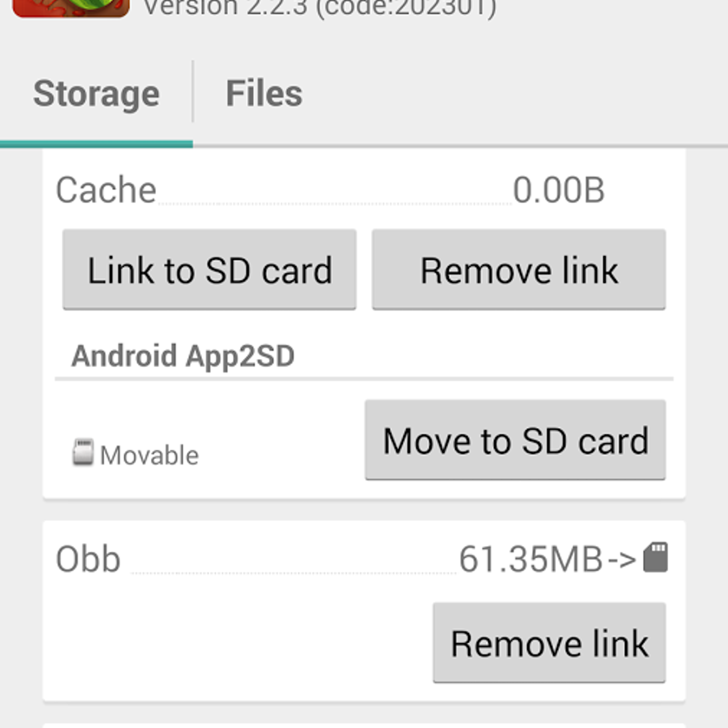Select the Movable status label
The image size is (728, 728).
point(149,455)
